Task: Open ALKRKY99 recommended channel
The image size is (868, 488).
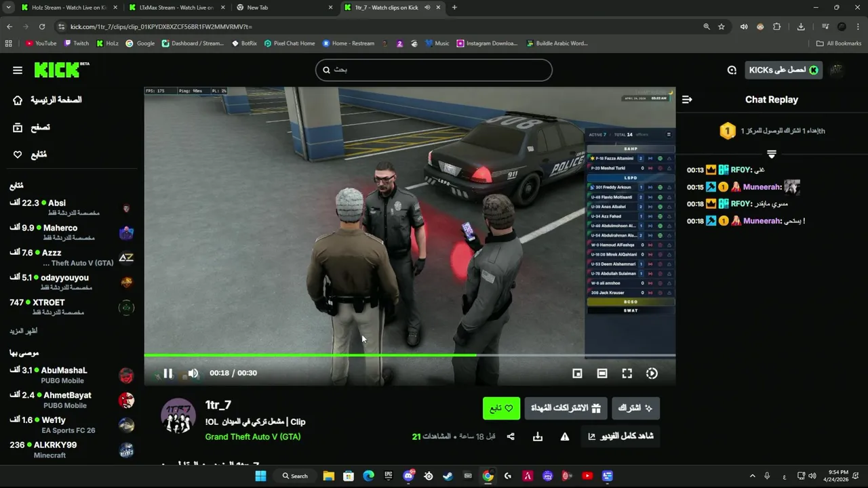Action: coord(72,449)
